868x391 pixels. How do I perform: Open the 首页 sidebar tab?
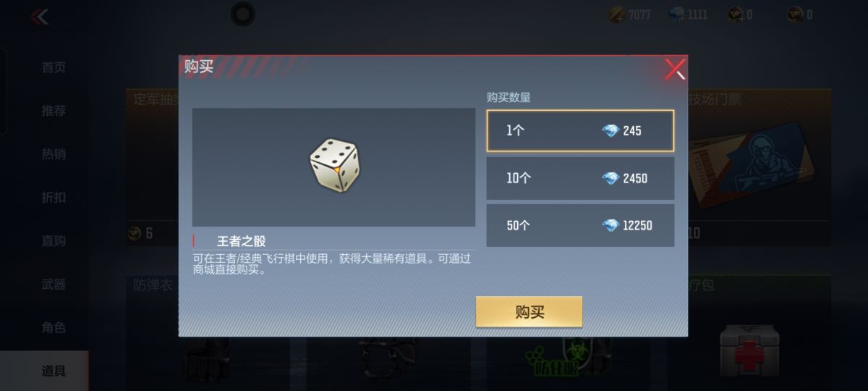tap(54, 67)
